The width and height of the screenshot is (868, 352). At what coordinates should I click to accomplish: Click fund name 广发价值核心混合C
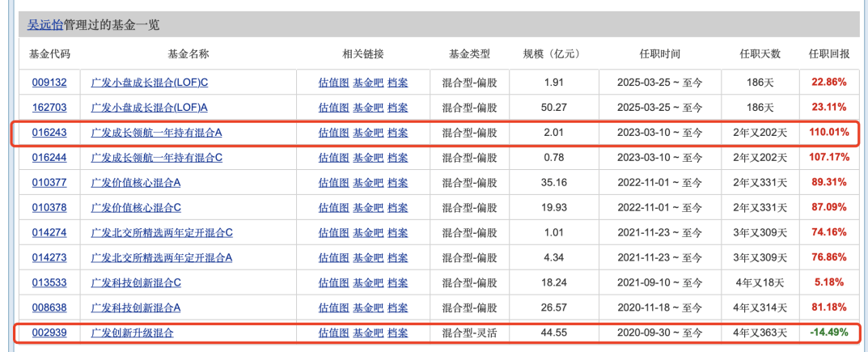tap(136, 208)
